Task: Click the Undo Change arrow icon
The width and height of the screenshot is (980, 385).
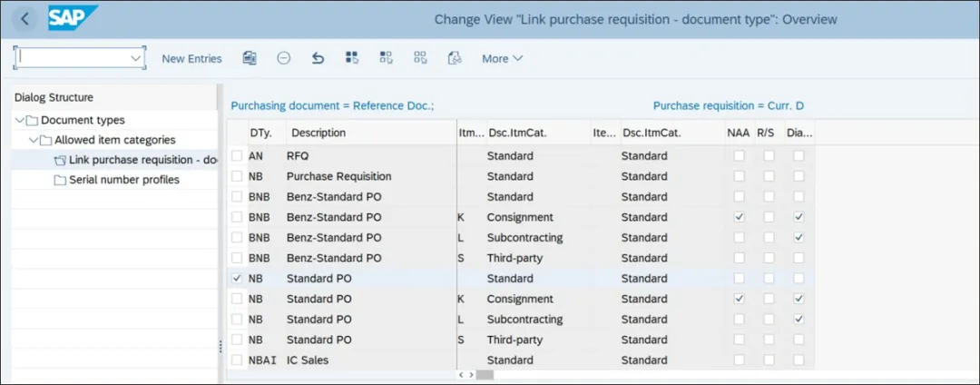Action: [x=318, y=58]
